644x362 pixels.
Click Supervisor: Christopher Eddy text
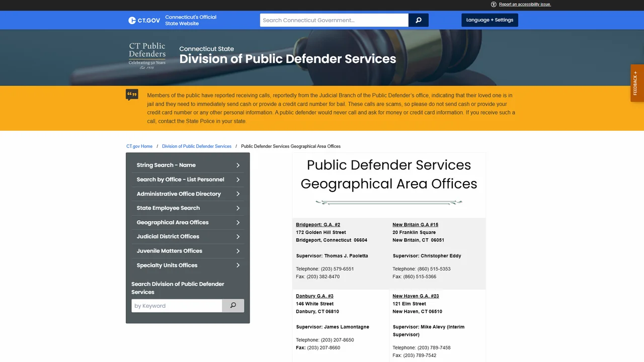427,256
